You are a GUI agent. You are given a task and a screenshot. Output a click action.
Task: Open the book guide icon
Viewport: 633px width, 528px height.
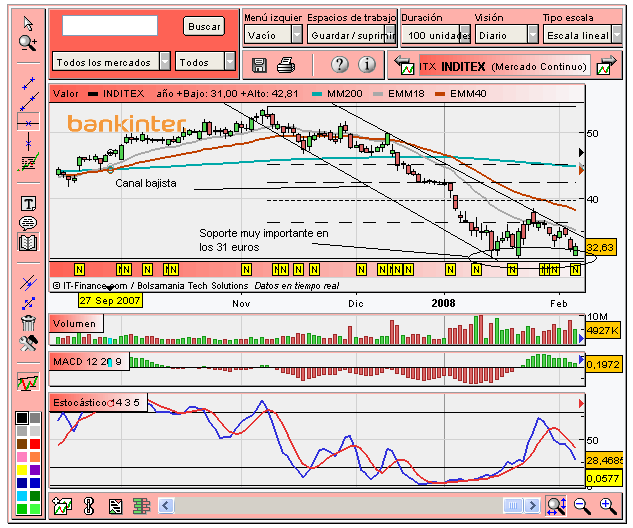[28, 242]
